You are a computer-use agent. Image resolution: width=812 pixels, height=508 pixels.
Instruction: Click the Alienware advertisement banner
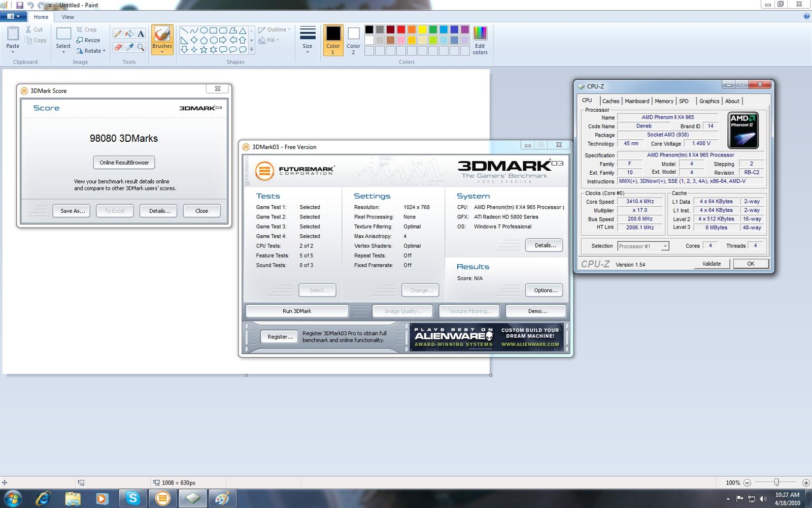pos(486,337)
